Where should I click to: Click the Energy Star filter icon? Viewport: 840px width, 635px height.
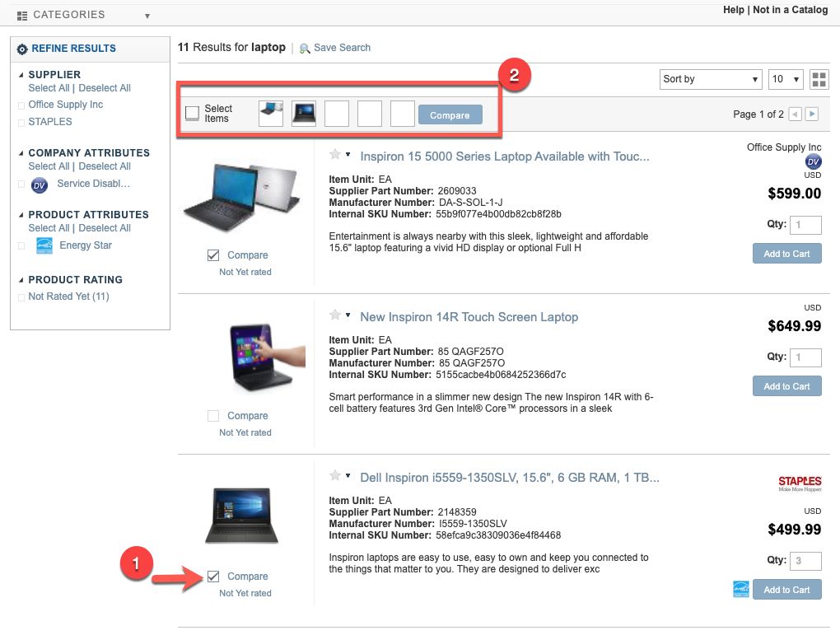click(44, 245)
